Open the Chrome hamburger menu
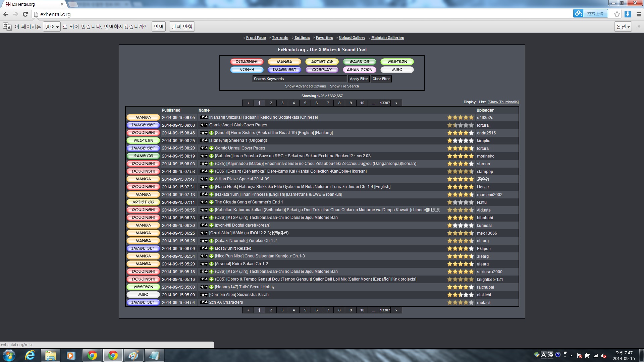Screen dimensions: 644x362 [639, 14]
